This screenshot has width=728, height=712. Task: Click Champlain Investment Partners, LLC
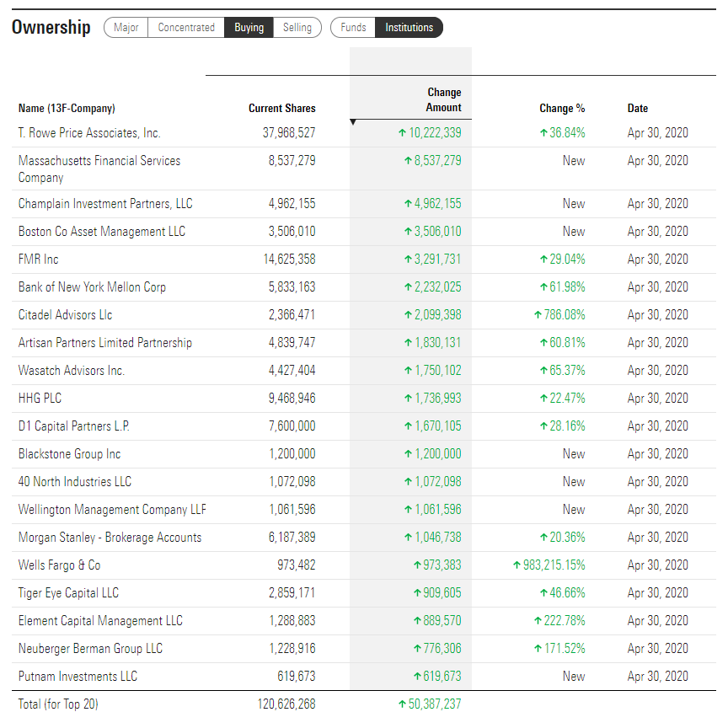(105, 204)
